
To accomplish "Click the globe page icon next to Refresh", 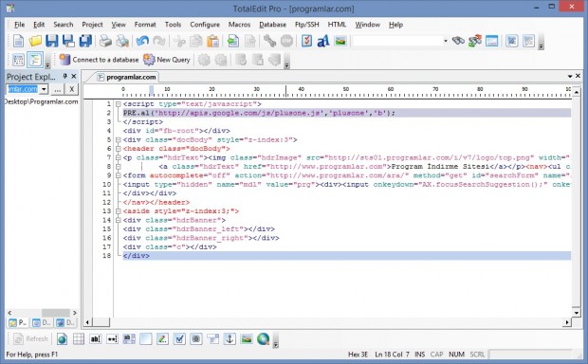I will (x=62, y=339).
